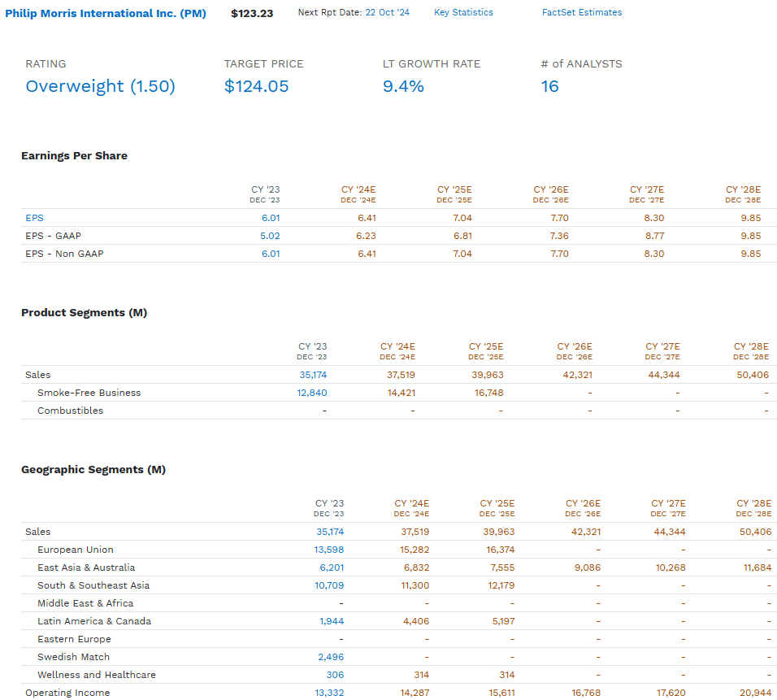Viewport: 777px width, 700px height.
Task: Select Wellness and Healthcare value 306
Action: tap(335, 675)
